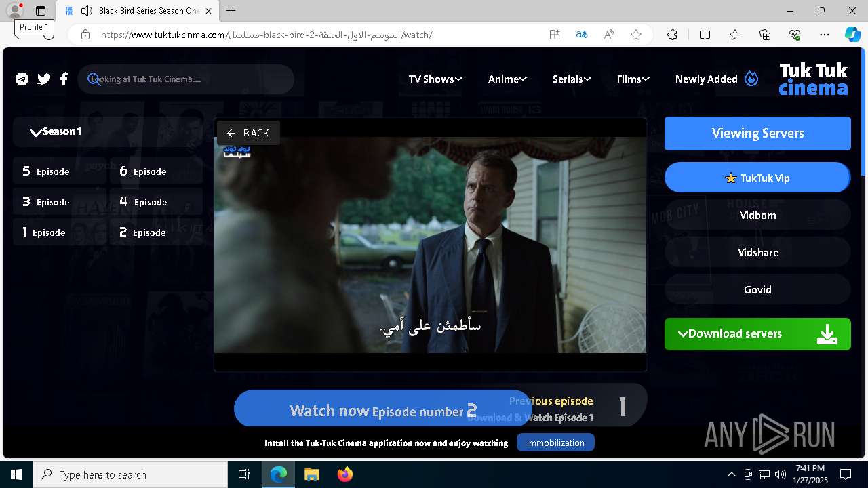Click the translate page icon
The image size is (868, 488).
[x=581, y=35]
